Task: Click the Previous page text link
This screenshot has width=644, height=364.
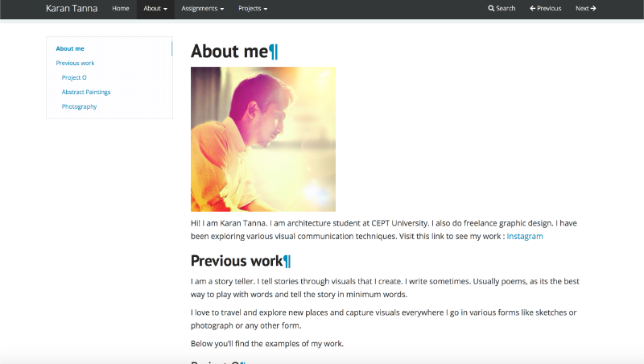Action: coord(549,8)
